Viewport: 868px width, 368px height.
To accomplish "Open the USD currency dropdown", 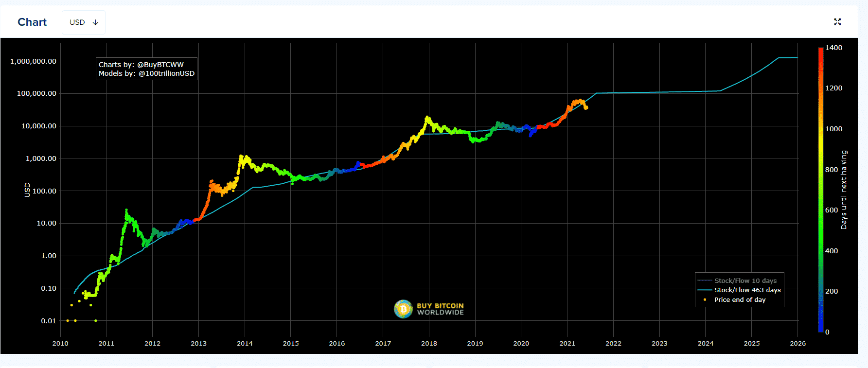I will pos(83,22).
